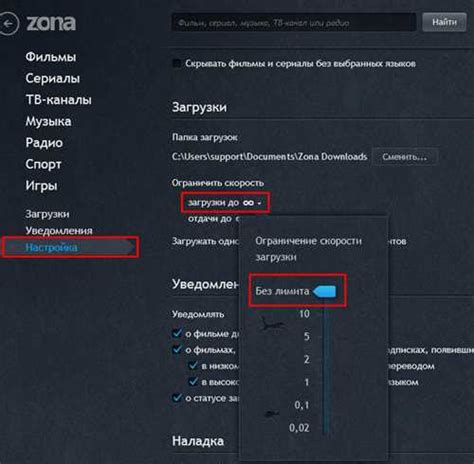
Task: Click the search input field
Action: tap(294, 23)
